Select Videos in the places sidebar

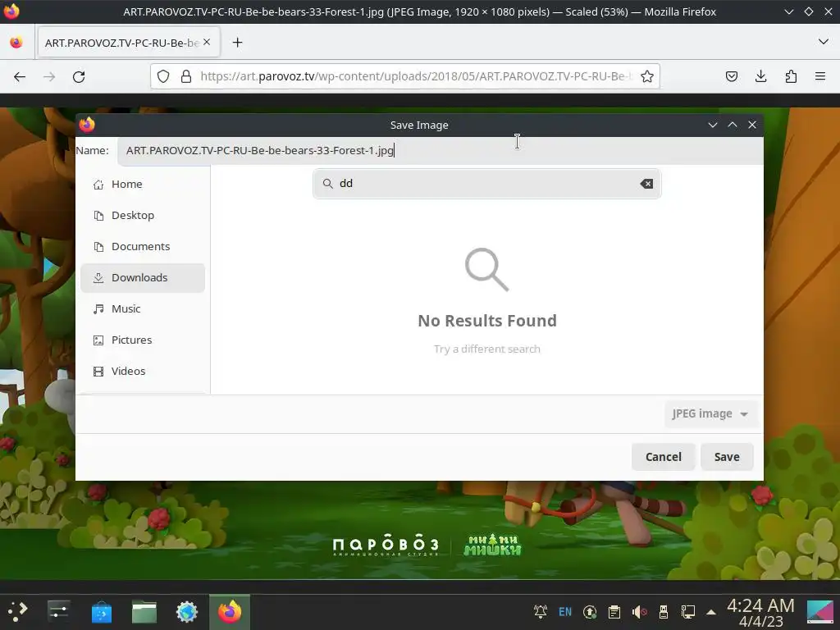[143, 371]
